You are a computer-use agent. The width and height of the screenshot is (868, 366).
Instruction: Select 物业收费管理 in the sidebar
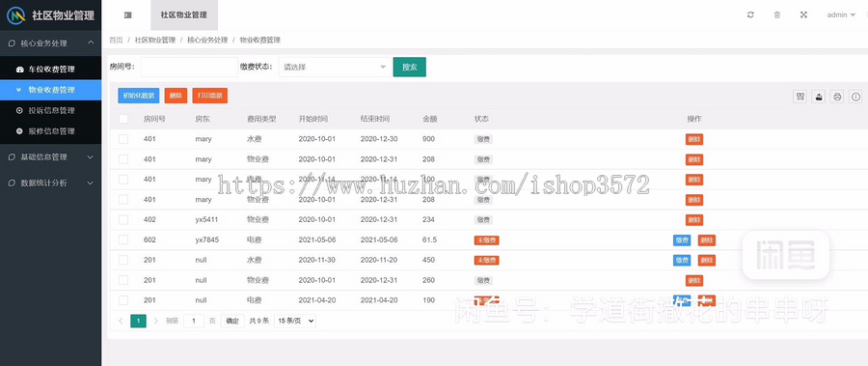coord(50,90)
